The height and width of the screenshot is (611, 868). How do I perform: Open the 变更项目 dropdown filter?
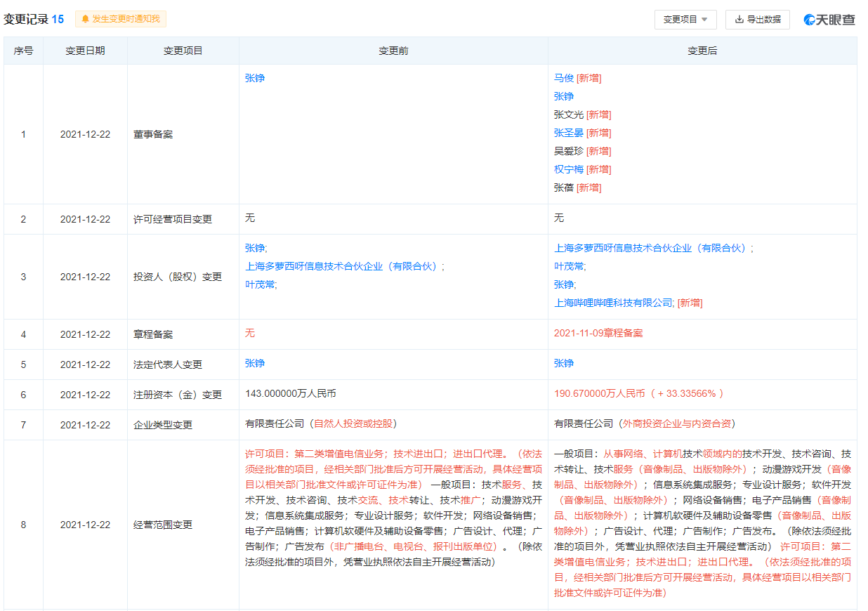point(685,20)
